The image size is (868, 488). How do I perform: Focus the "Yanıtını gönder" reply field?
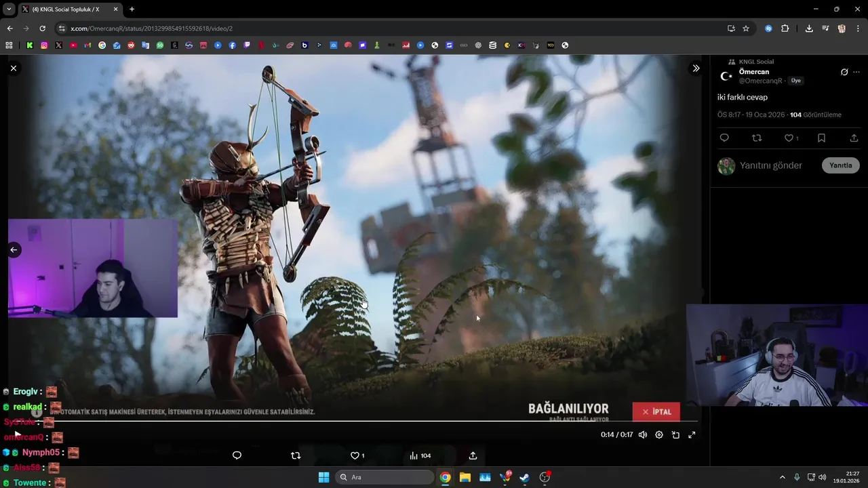tap(771, 165)
